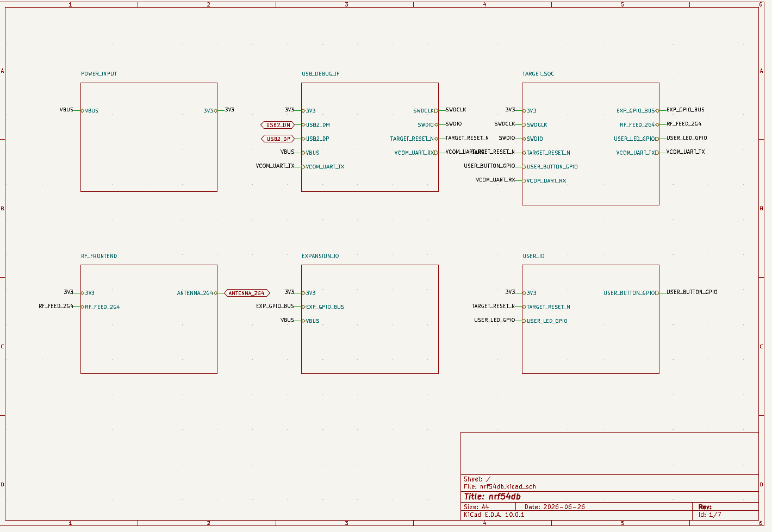Click SWDCLK net label leaving USB_DEBUG_IF sheet
The image size is (772, 532).
[x=456, y=110]
